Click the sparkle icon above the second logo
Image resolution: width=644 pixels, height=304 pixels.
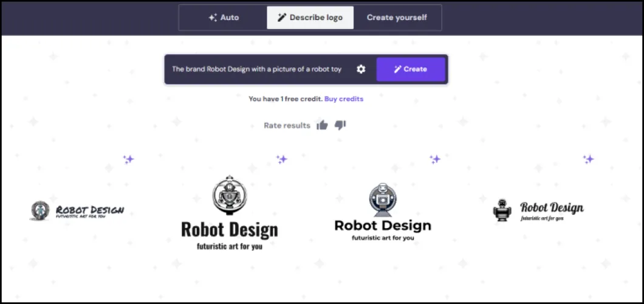tap(282, 159)
